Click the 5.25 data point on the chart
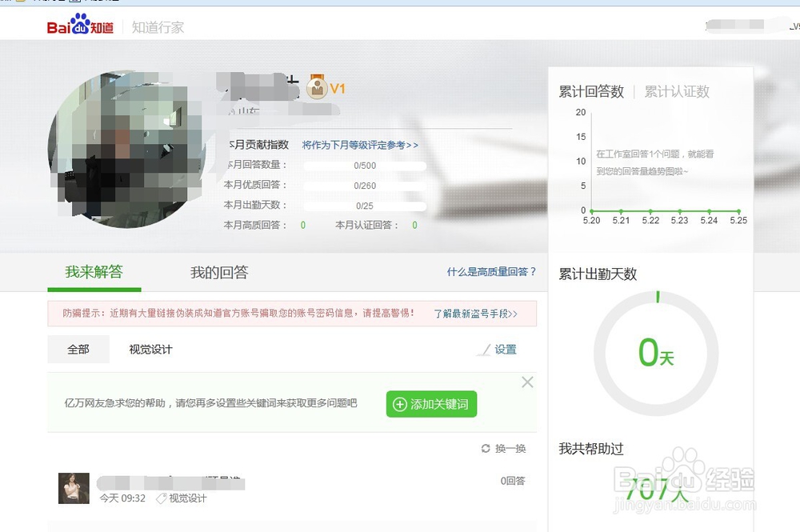 point(740,211)
